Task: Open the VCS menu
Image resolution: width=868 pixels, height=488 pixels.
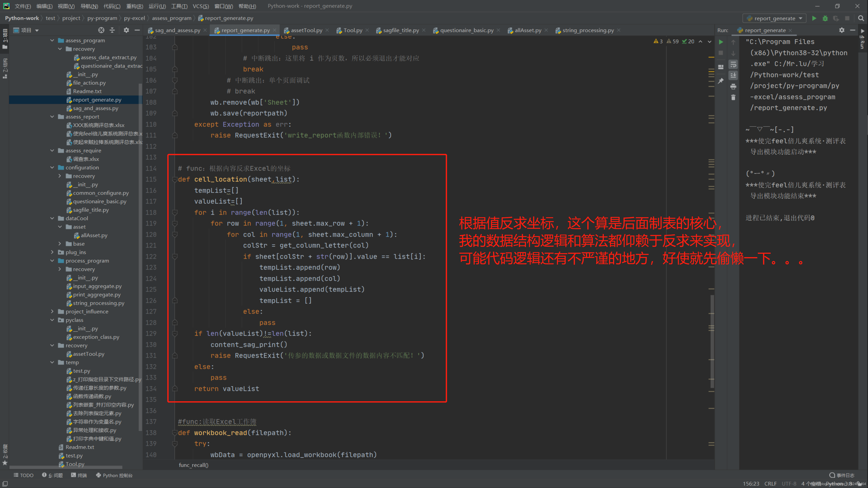Action: (x=200, y=6)
